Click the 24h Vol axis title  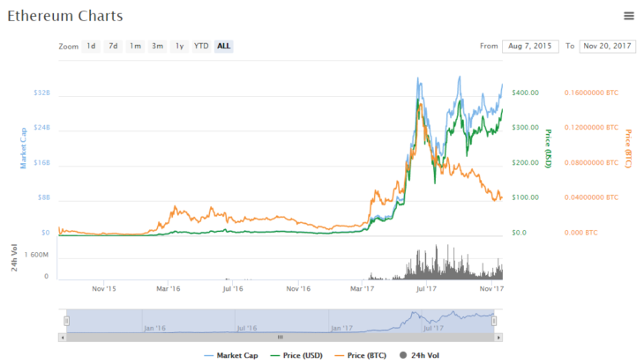tap(14, 257)
